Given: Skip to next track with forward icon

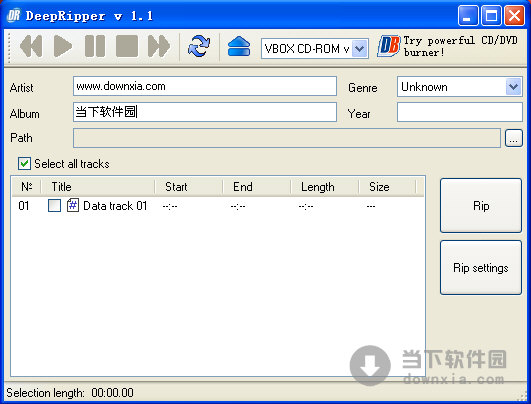Looking at the screenshot, I should click(x=159, y=46).
